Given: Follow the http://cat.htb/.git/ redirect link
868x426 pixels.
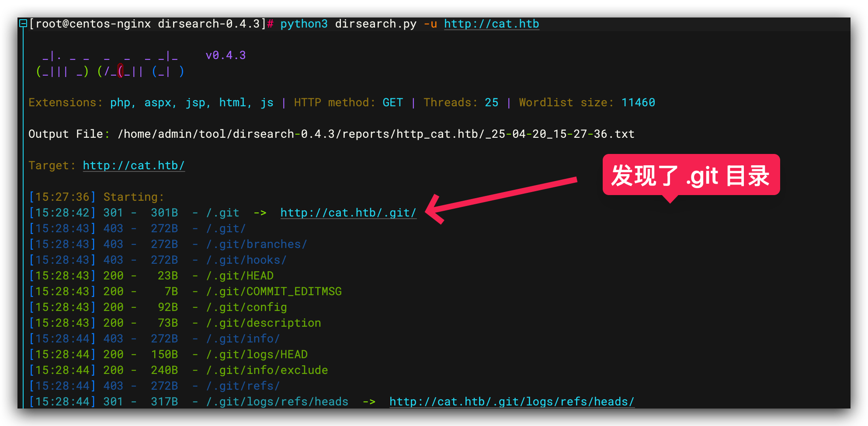Looking at the screenshot, I should [348, 213].
